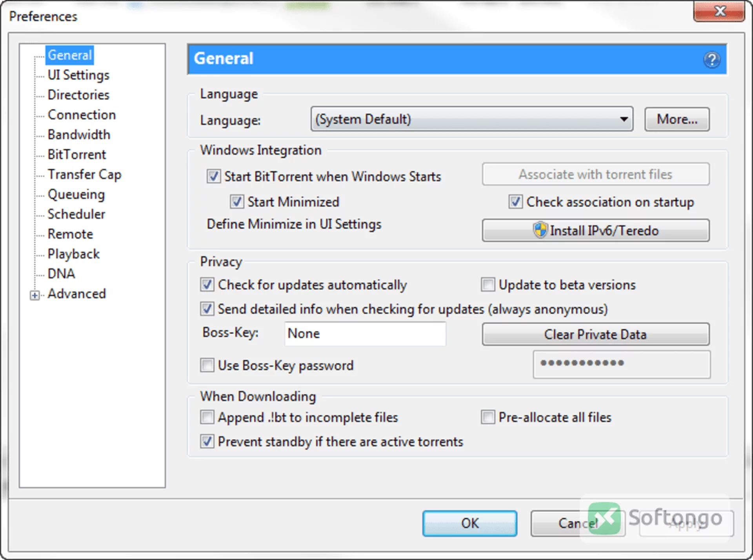This screenshot has height=560, width=753.
Task: Close the Preferences dialog with X
Action: 719,11
